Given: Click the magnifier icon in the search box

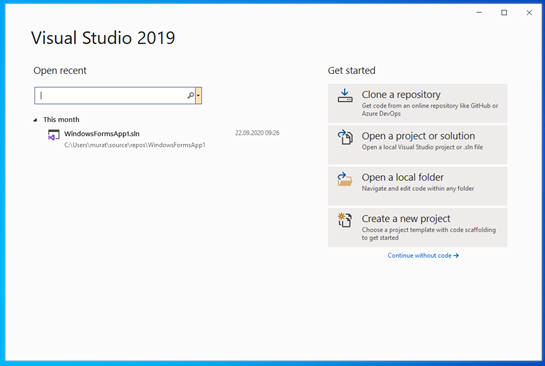Looking at the screenshot, I should pyautogui.click(x=190, y=95).
